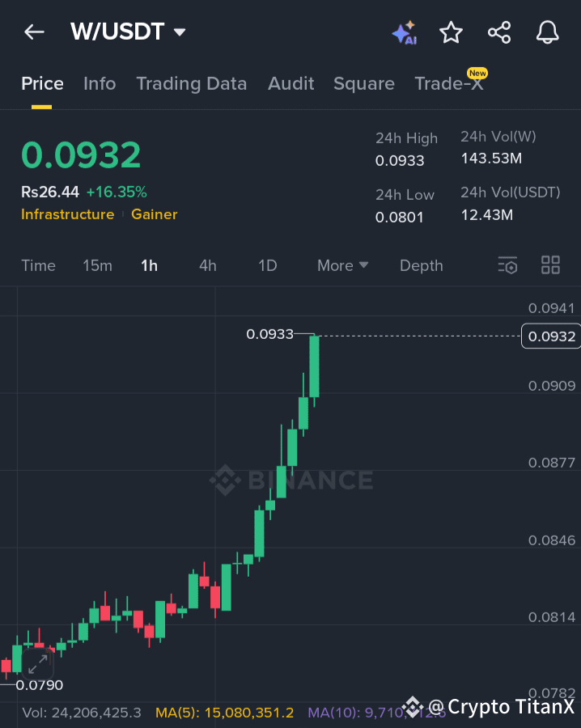581x728 pixels.
Task: Show the Depth chart
Action: coord(422,265)
